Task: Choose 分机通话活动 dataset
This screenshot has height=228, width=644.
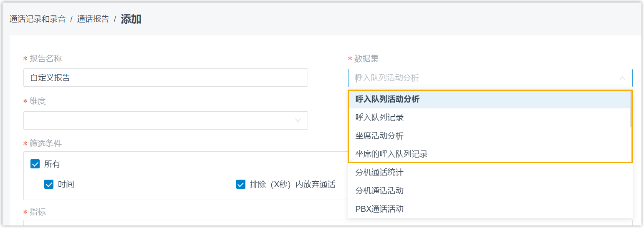Action: [379, 191]
